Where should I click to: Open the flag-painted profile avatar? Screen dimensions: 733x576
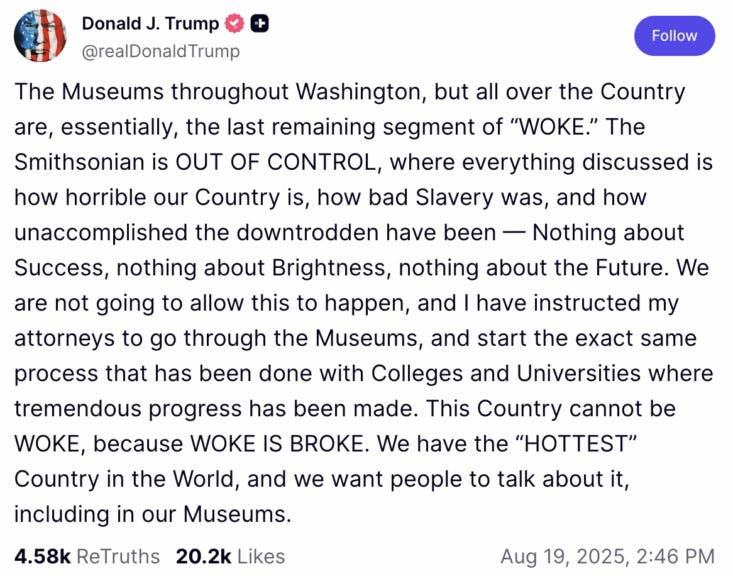click(40, 36)
